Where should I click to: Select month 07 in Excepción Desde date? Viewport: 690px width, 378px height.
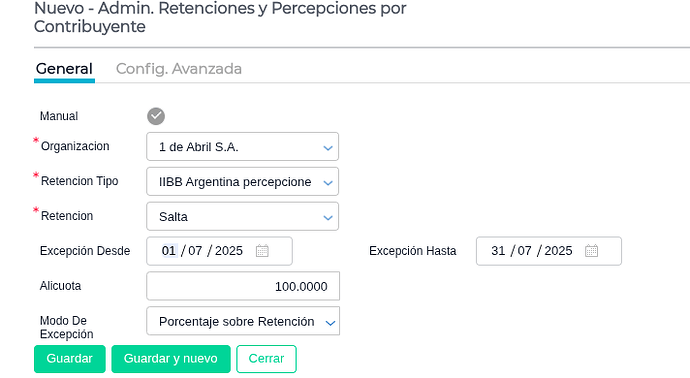point(195,251)
